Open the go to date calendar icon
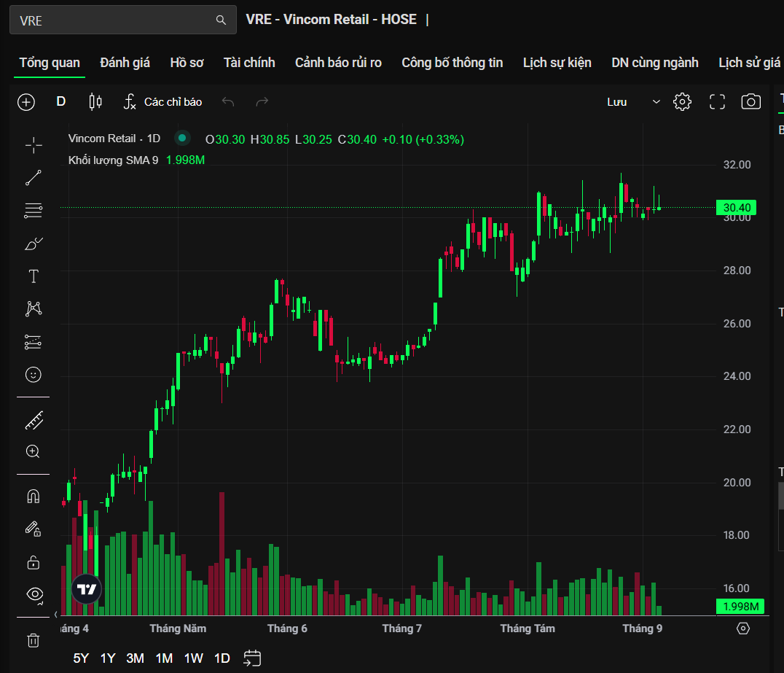This screenshot has height=673, width=784. click(253, 658)
